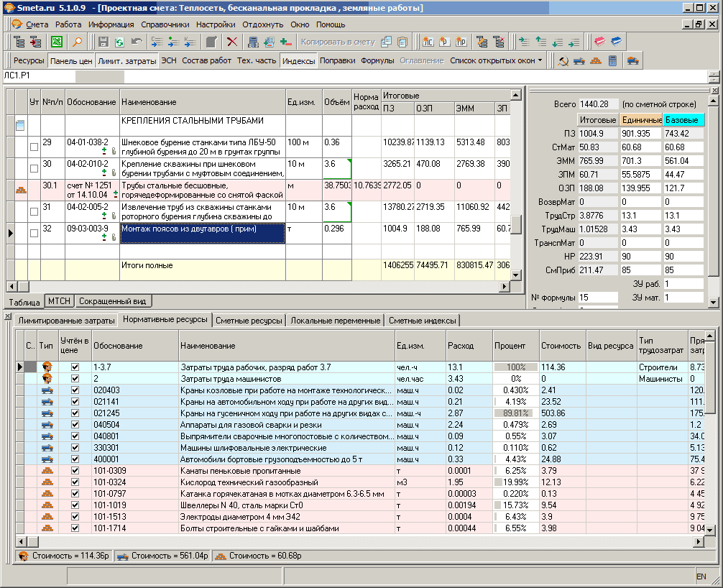This screenshot has height=588, width=723.
Task: Open the Настройки menu
Action: click(216, 24)
